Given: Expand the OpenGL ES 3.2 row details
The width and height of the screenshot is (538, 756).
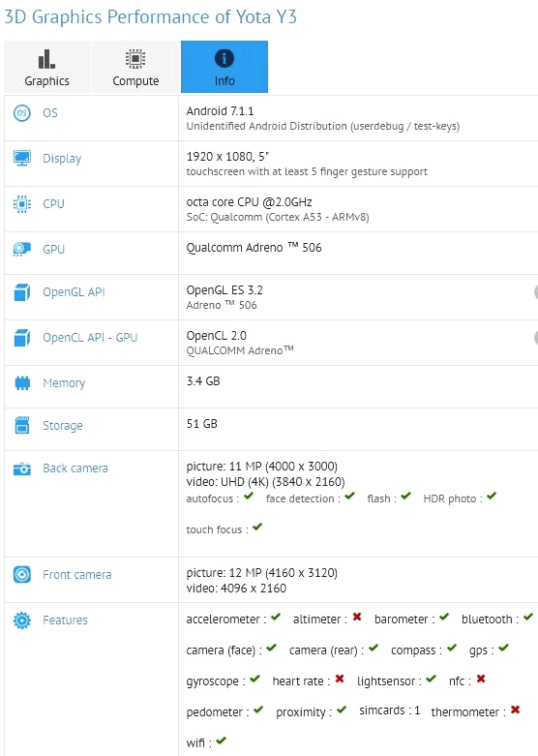Looking at the screenshot, I should [535, 292].
